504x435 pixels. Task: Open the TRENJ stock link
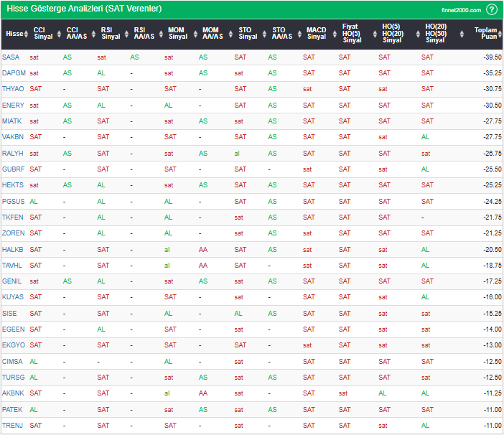point(12,426)
